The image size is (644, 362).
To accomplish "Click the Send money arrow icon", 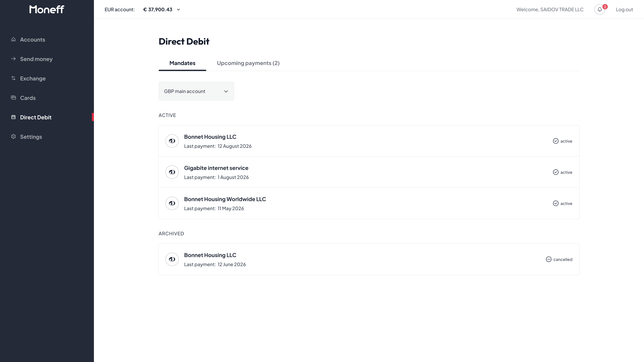I will coord(13,59).
